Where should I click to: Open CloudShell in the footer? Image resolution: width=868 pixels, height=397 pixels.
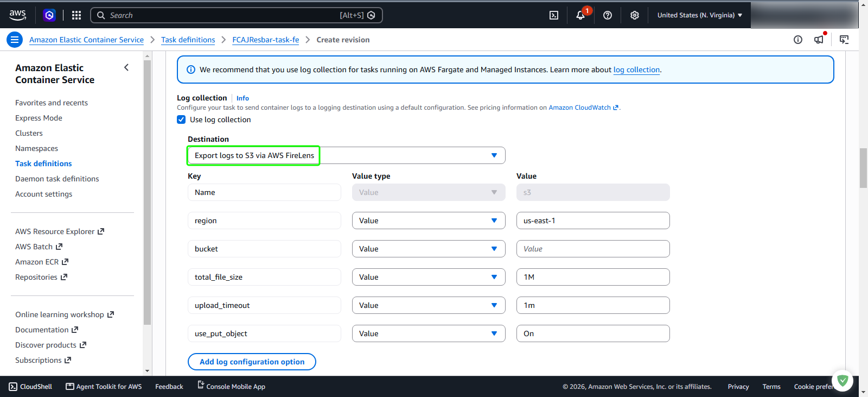(30, 387)
